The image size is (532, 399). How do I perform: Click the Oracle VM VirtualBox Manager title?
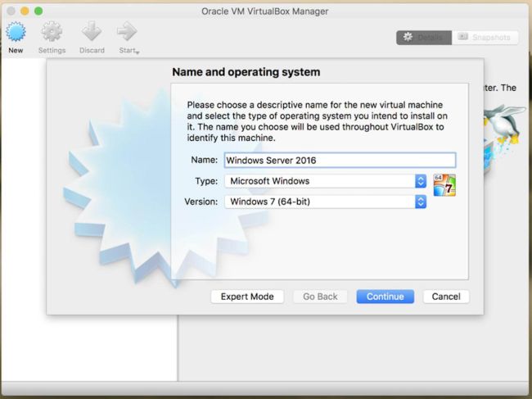265,11
